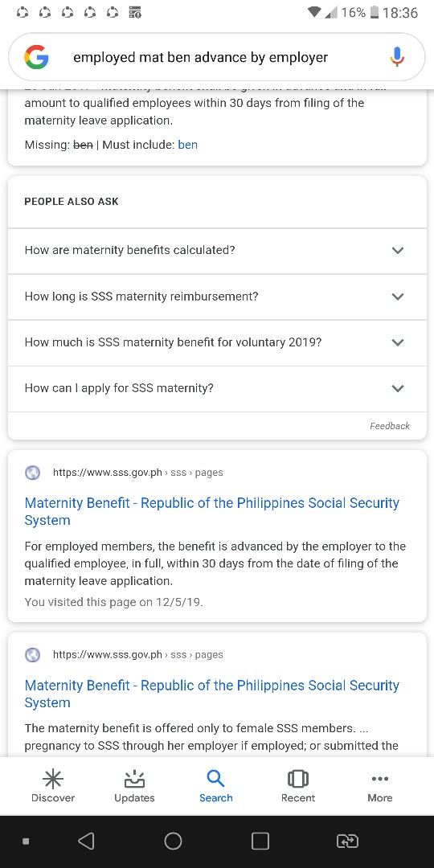Tap the Android recent apps square
434x868 pixels.
pyautogui.click(x=260, y=841)
